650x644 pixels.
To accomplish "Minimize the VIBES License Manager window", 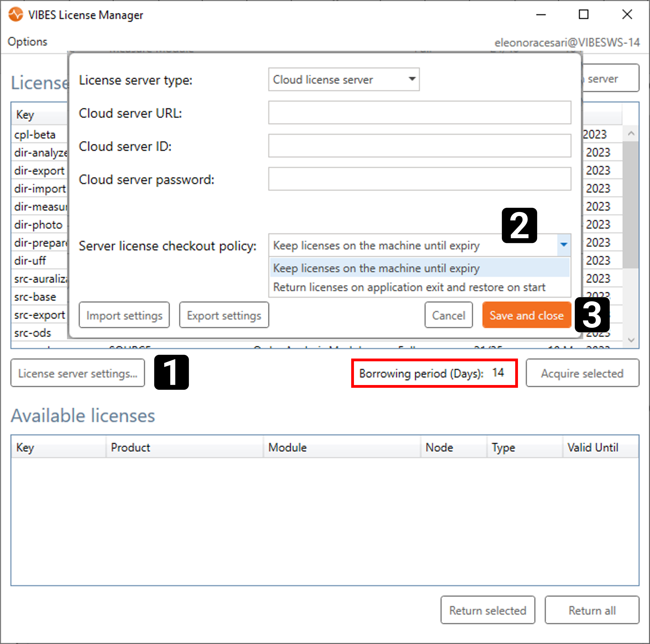I will coord(541,14).
